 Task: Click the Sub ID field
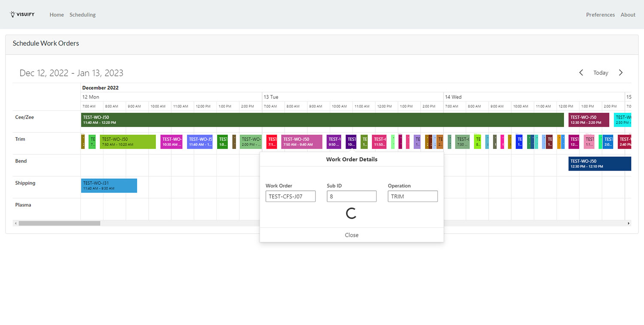[352, 196]
